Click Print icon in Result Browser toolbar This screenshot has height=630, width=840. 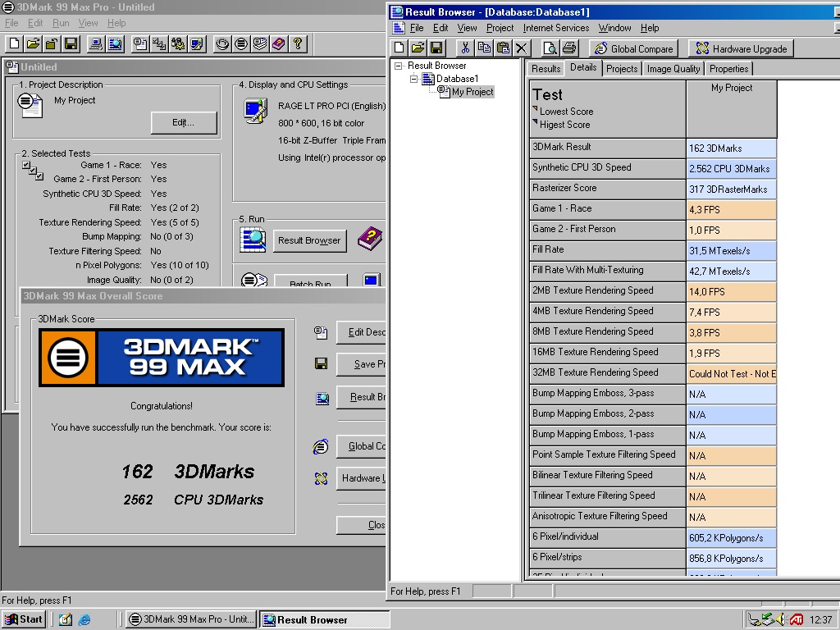[x=569, y=48]
